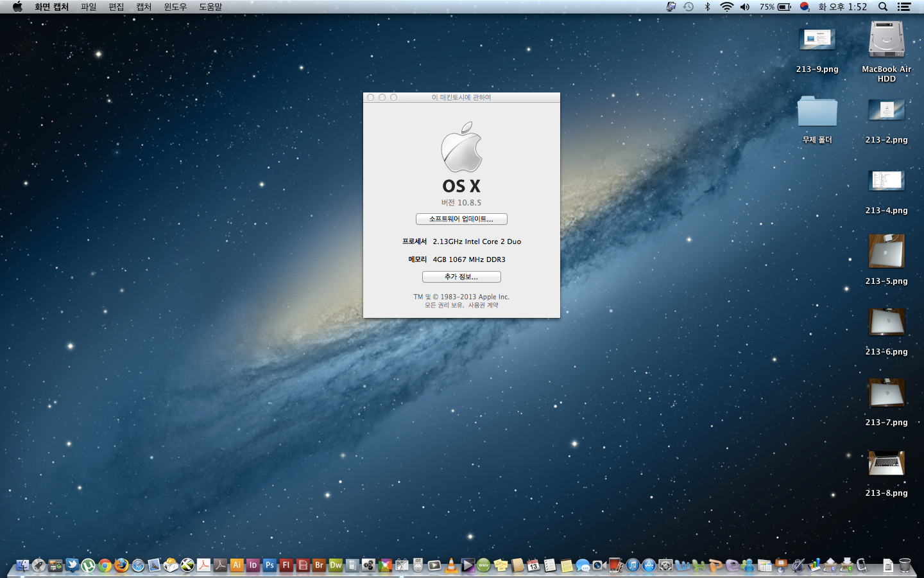Open the Apple menu

click(17, 6)
